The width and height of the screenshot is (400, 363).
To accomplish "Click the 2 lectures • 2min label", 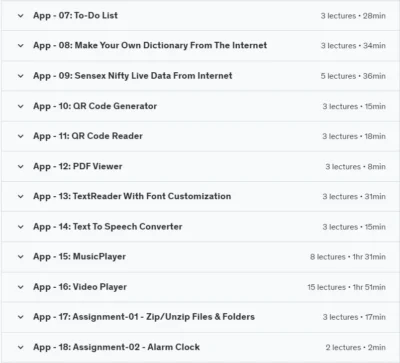I will [356, 347].
